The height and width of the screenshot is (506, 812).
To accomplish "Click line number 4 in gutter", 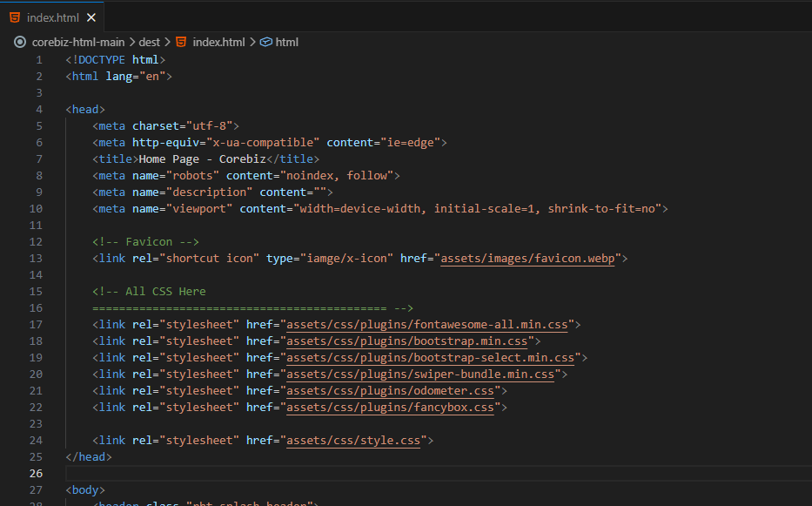I will click(39, 110).
